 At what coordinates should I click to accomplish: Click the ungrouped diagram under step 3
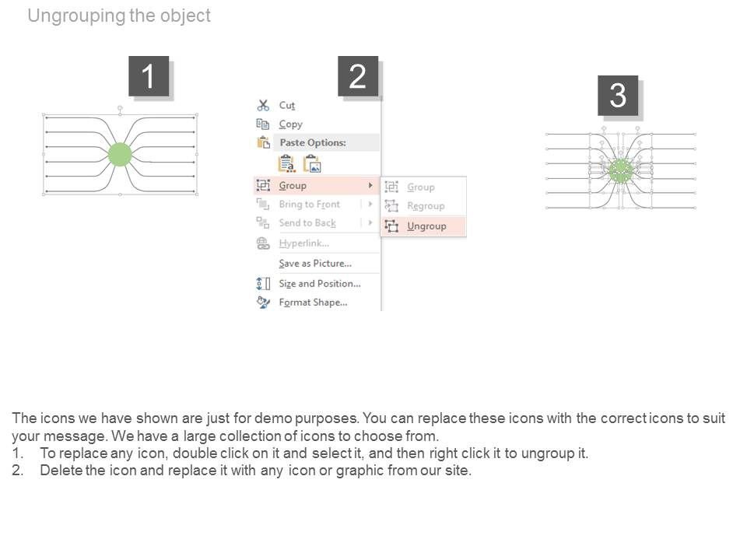[620, 170]
